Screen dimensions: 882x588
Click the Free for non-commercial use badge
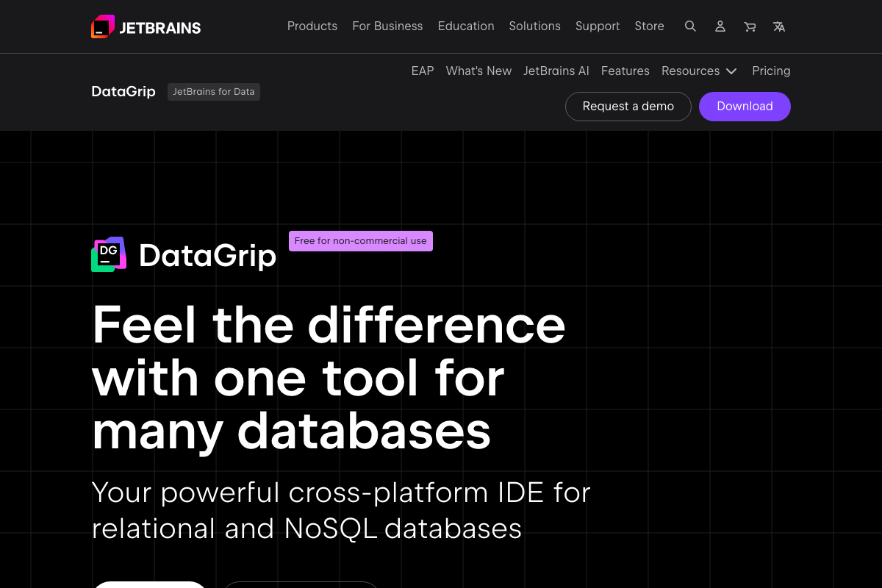coord(361,241)
